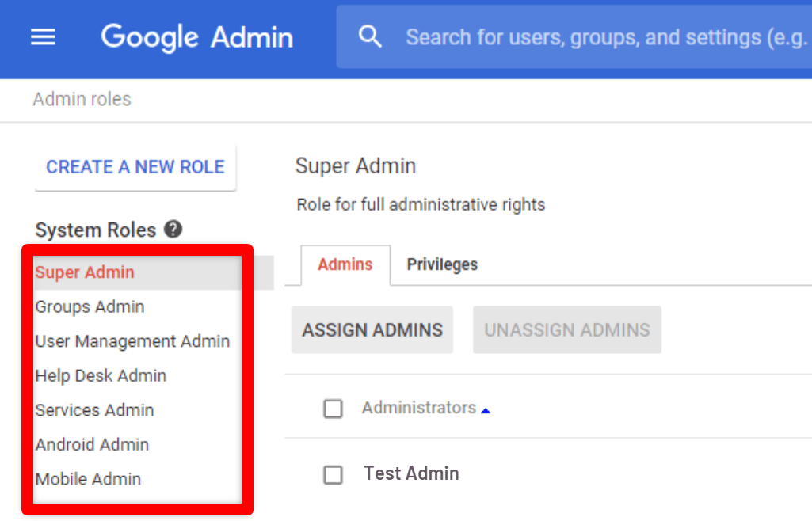812x521 pixels.
Task: Select the User Management Admin role
Action: (132, 341)
